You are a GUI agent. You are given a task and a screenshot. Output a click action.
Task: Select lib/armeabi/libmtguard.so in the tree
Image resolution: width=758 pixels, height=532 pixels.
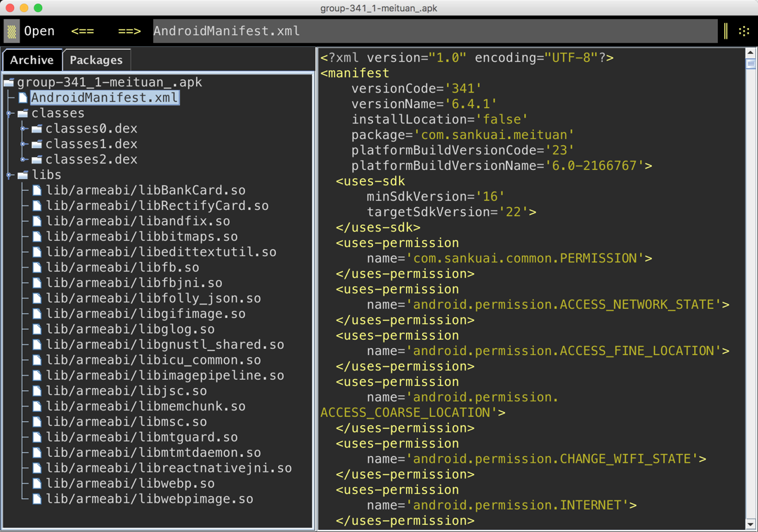(142, 437)
